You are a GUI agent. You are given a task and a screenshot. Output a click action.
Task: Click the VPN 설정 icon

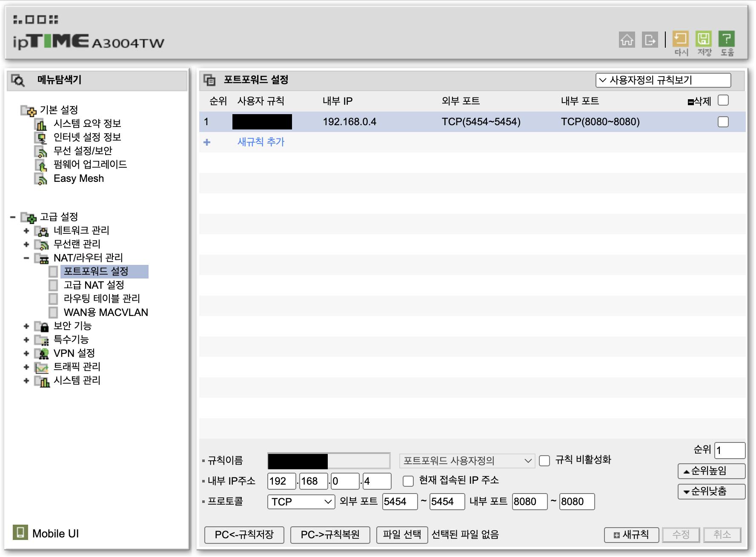point(41,354)
